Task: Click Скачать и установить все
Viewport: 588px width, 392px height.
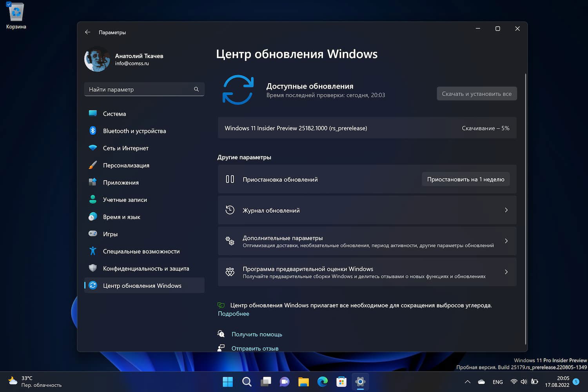Action: 477,93
